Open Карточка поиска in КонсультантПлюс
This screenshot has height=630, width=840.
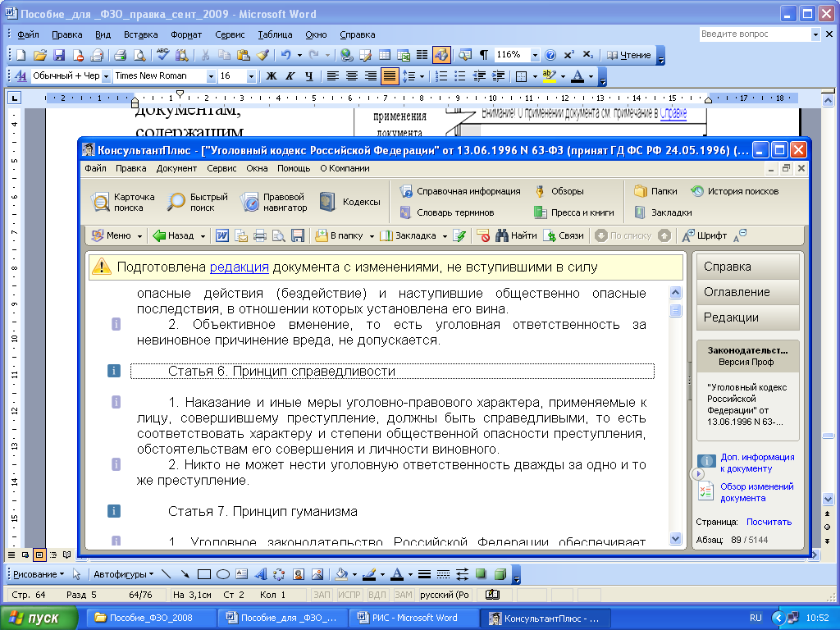123,202
